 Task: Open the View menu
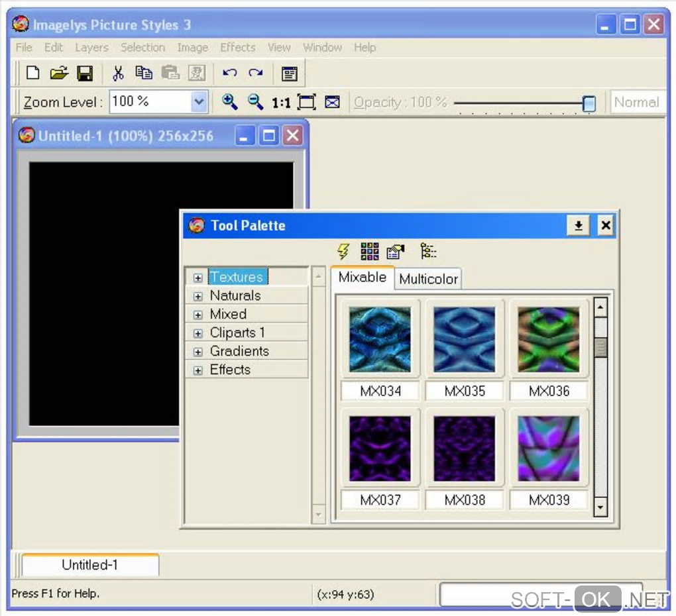point(279,47)
